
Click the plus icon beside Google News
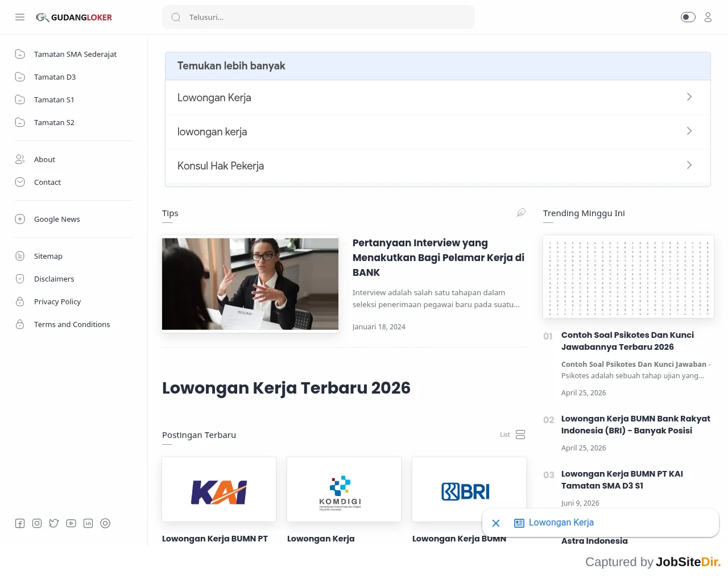20,219
